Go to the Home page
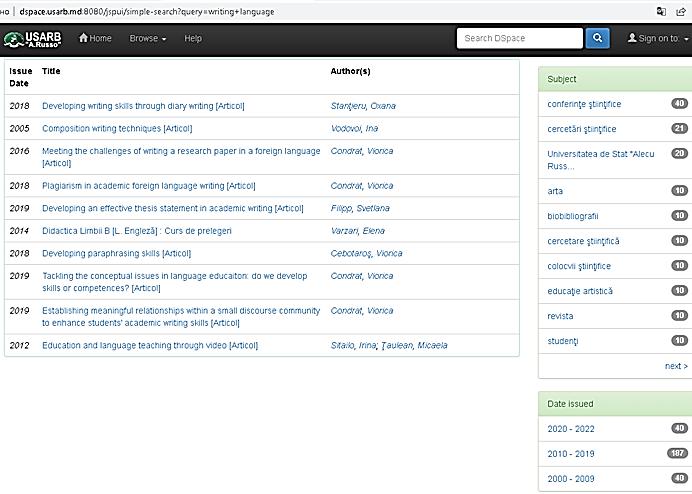The height and width of the screenshot is (494, 692). (95, 38)
